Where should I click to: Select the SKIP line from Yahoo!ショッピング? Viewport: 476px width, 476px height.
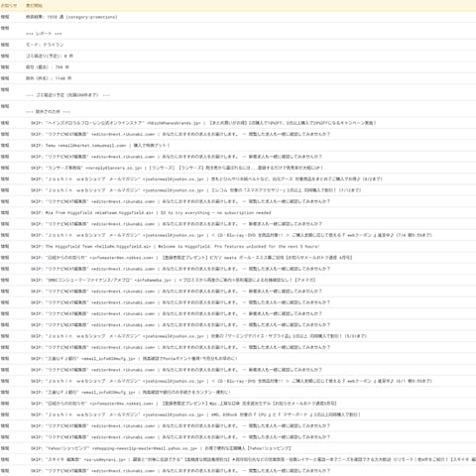pyautogui.click(x=238, y=448)
